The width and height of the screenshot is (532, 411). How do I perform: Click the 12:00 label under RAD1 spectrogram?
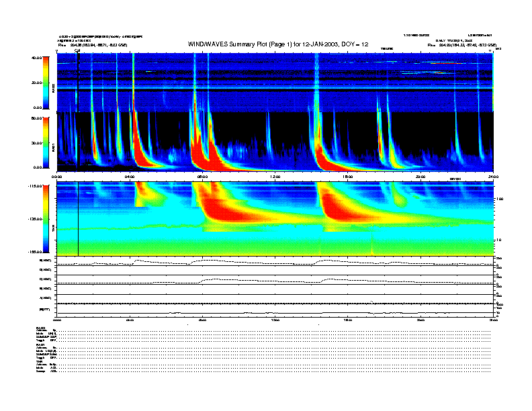(275, 177)
